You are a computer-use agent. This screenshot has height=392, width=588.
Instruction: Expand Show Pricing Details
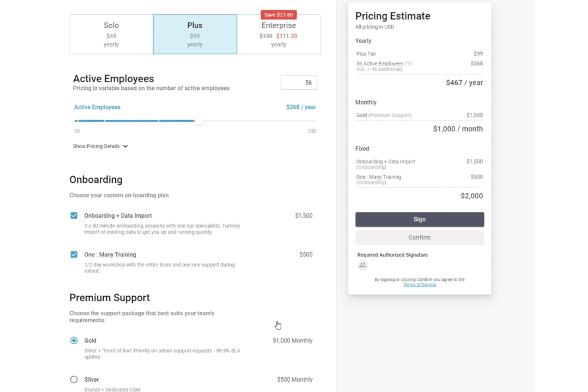click(x=100, y=146)
